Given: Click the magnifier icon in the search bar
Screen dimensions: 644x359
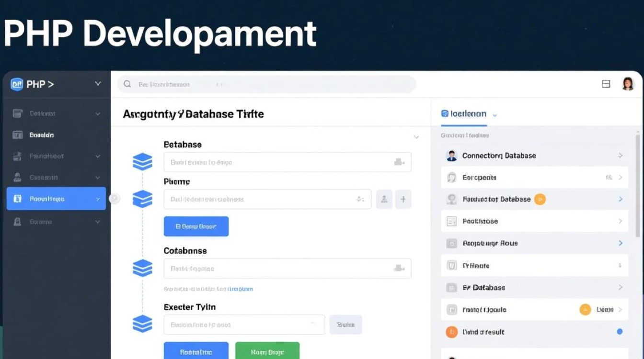Looking at the screenshot, I should coord(127,84).
